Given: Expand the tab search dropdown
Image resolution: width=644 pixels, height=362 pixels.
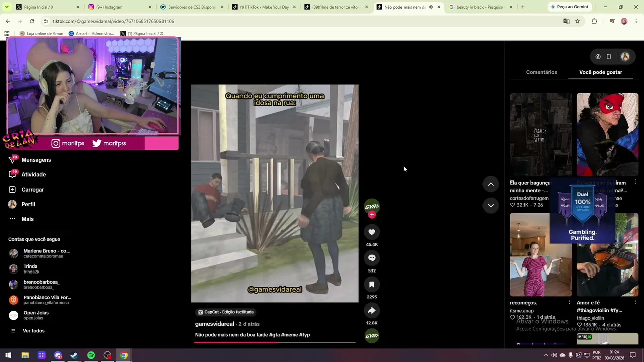Looking at the screenshot, I should click(7, 7).
